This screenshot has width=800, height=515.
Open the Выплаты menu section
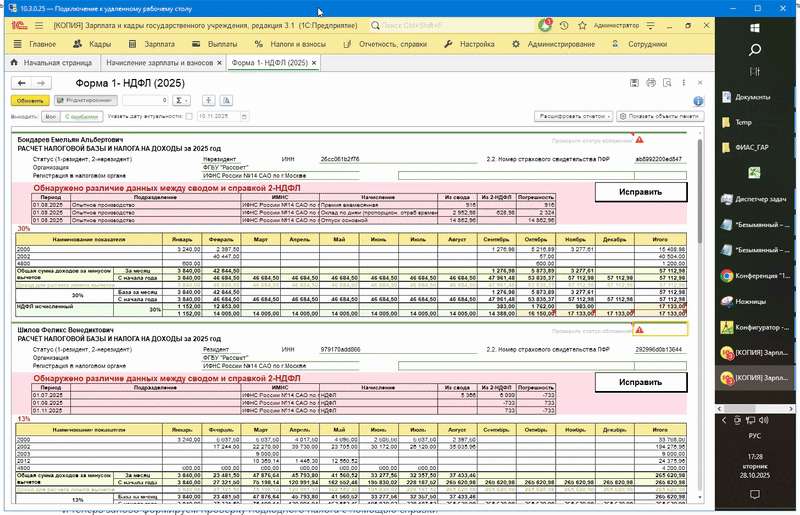pos(215,44)
